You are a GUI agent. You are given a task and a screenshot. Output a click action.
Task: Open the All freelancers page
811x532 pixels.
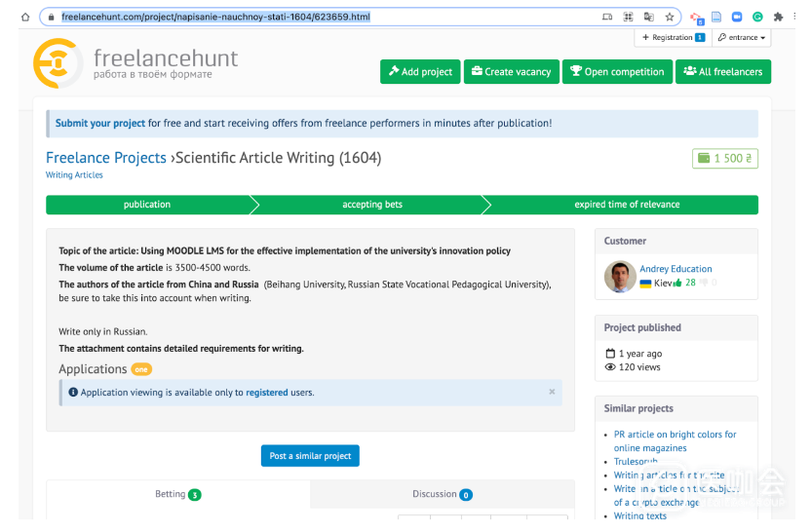tap(722, 71)
